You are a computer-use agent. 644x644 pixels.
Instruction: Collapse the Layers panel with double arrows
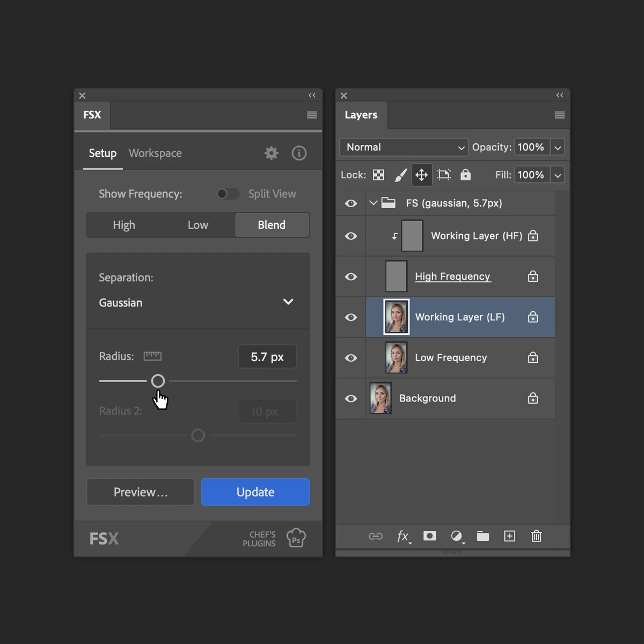click(x=560, y=95)
